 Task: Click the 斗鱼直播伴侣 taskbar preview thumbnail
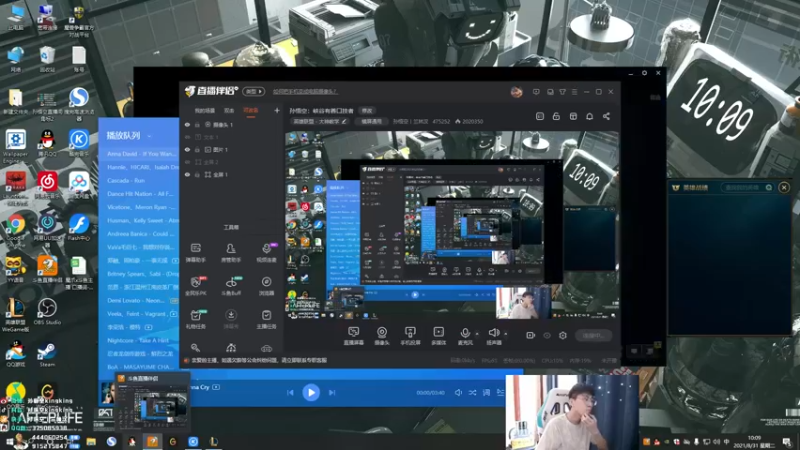coord(153,402)
